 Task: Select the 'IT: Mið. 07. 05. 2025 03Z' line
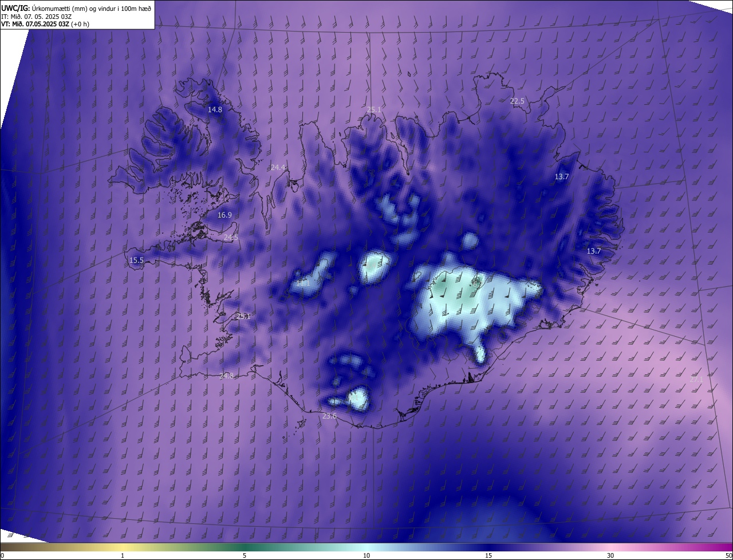click(36, 16)
